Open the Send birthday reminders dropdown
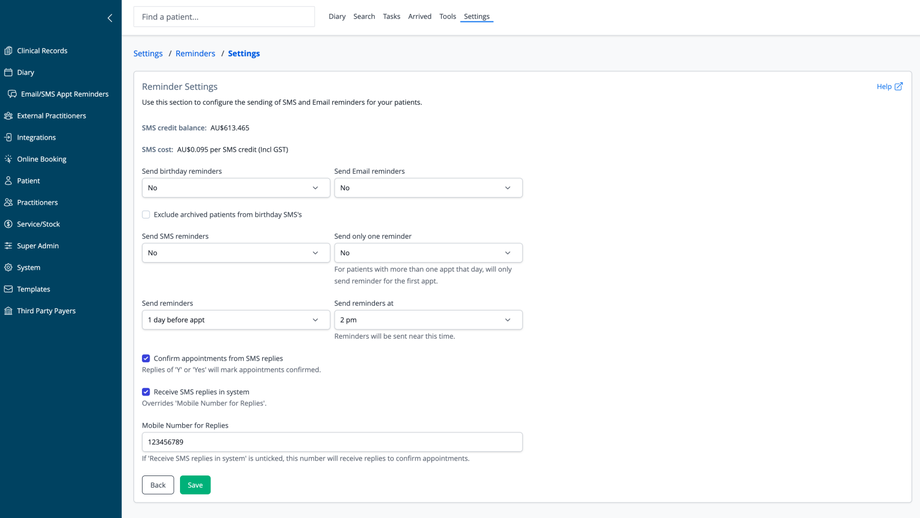The image size is (920, 518). pos(235,188)
